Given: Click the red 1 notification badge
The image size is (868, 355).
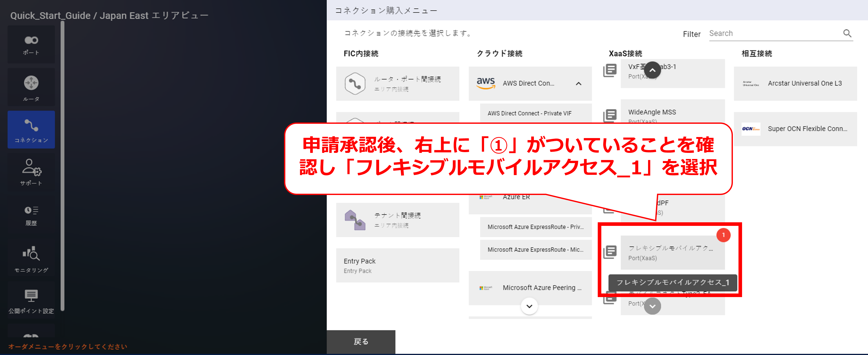Looking at the screenshot, I should coord(723,235).
